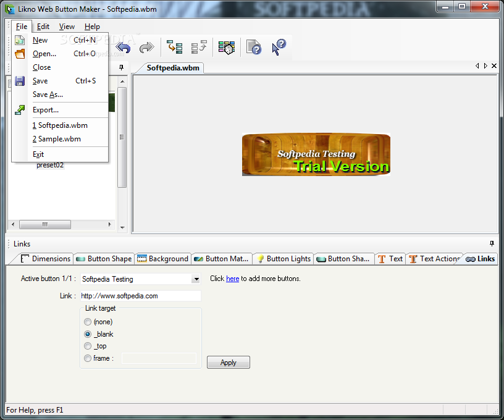The width and height of the screenshot is (504, 420).
Task: Choose Exit from File menu
Action: click(x=60, y=154)
